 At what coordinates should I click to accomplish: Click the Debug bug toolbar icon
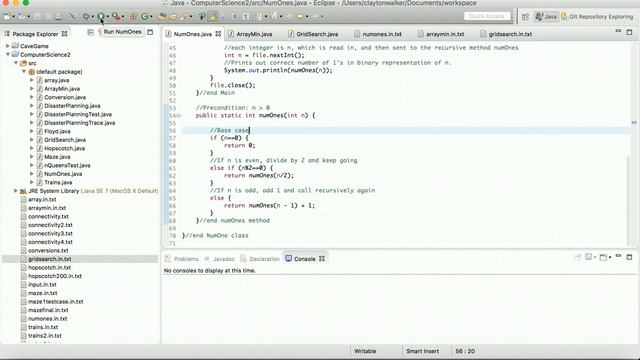[x=86, y=16]
